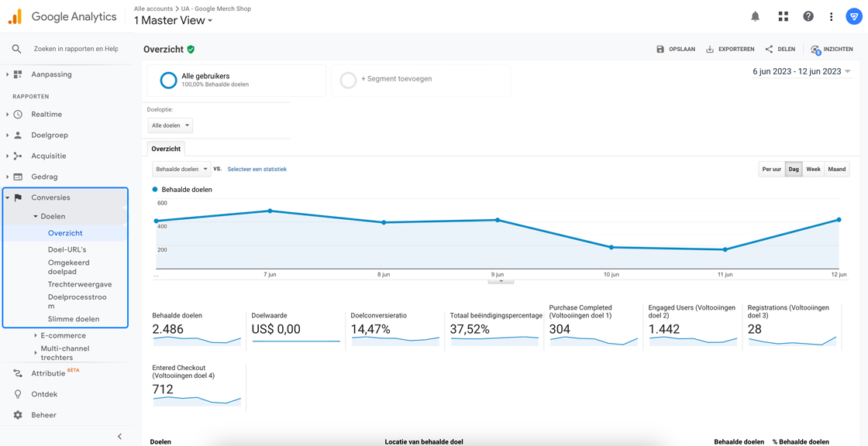Open the notifications bell
This screenshot has height=446, width=868.
point(755,16)
